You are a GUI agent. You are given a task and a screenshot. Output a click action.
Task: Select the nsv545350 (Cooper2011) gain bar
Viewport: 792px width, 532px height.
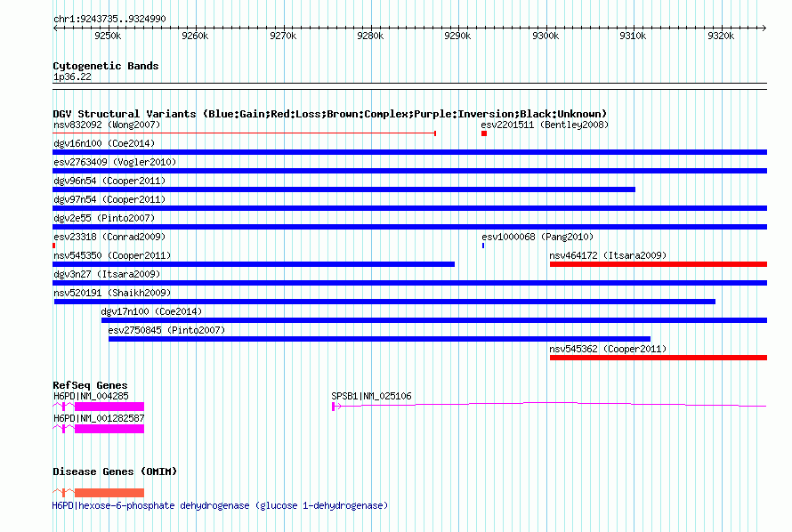pyautogui.click(x=254, y=264)
